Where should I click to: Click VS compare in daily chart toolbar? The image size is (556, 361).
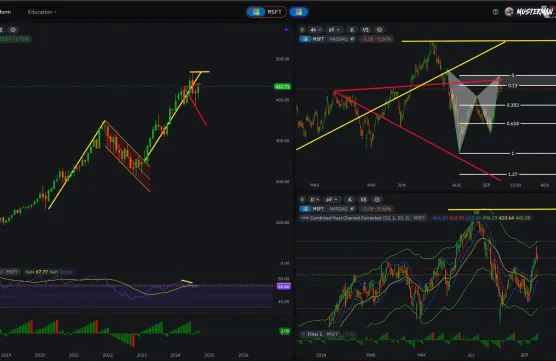pyautogui.click(x=363, y=200)
